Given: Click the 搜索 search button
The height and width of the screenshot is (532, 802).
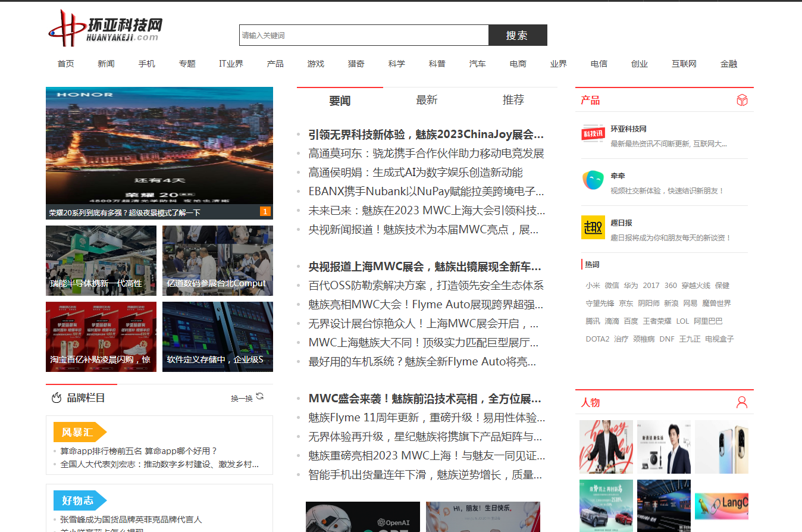Looking at the screenshot, I should coord(518,35).
